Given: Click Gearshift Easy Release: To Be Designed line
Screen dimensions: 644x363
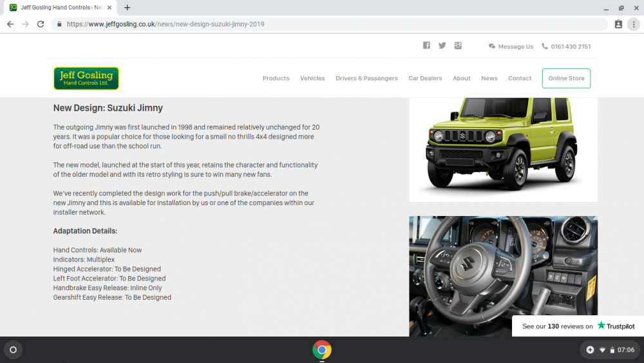Looking at the screenshot, I should pos(112,297).
